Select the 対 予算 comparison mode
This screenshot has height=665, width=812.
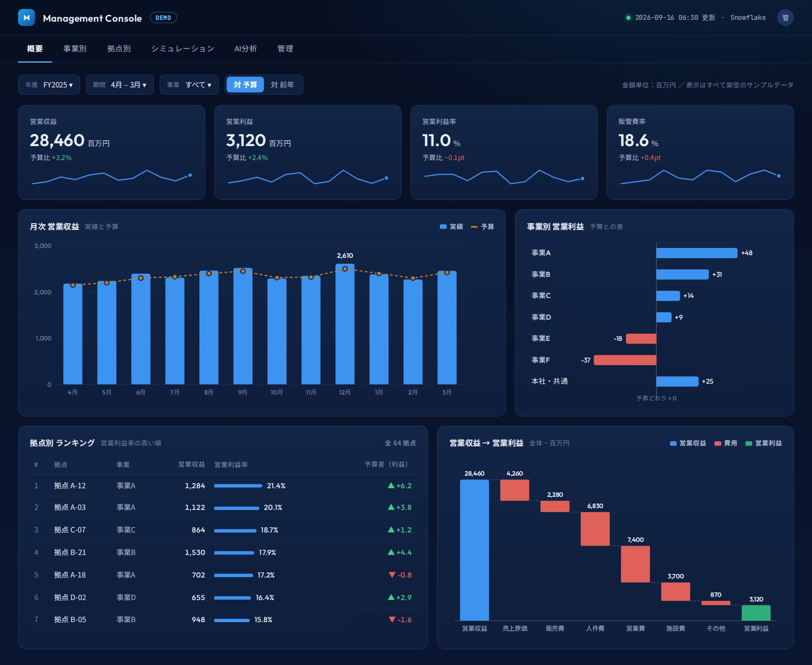[x=245, y=85]
